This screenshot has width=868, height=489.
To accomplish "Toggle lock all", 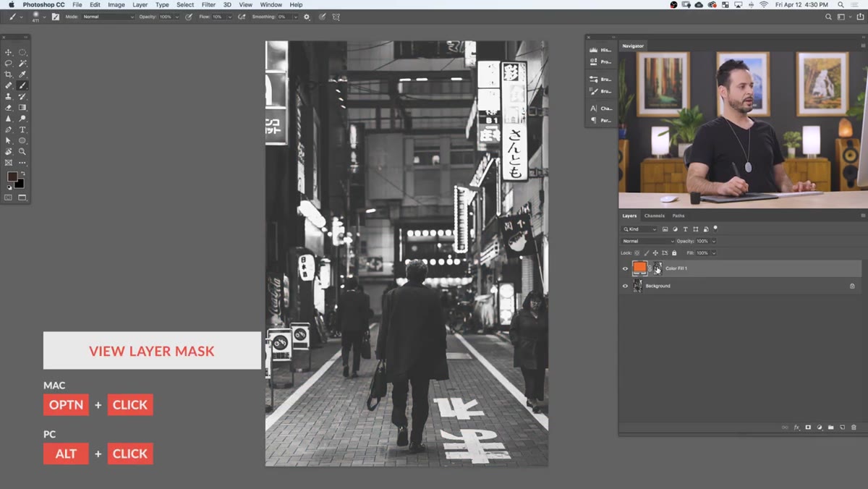I will coord(674,253).
